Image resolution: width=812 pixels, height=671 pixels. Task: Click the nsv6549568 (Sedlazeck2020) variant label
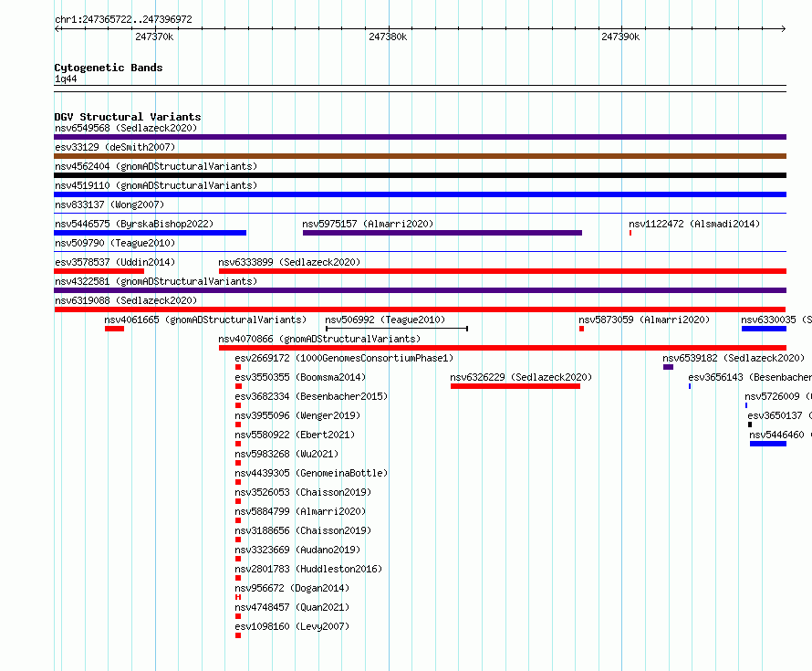[x=126, y=128]
